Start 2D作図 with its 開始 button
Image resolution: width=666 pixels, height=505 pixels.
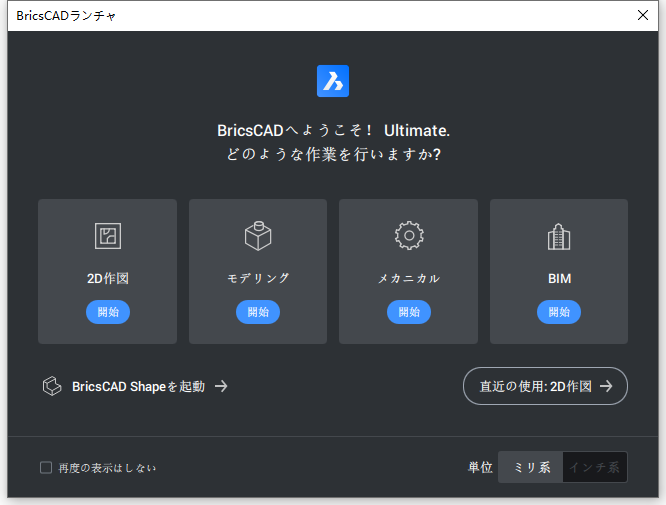[x=108, y=312]
